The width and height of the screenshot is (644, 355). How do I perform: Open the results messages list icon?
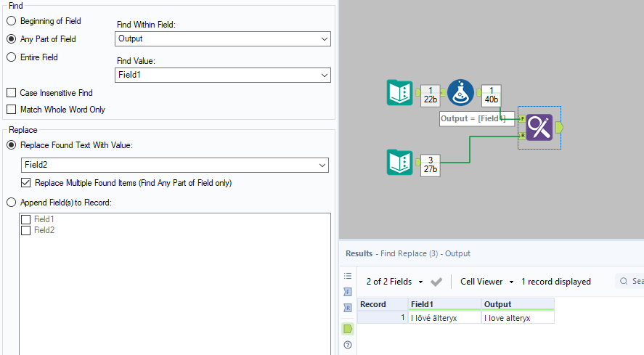click(x=348, y=276)
